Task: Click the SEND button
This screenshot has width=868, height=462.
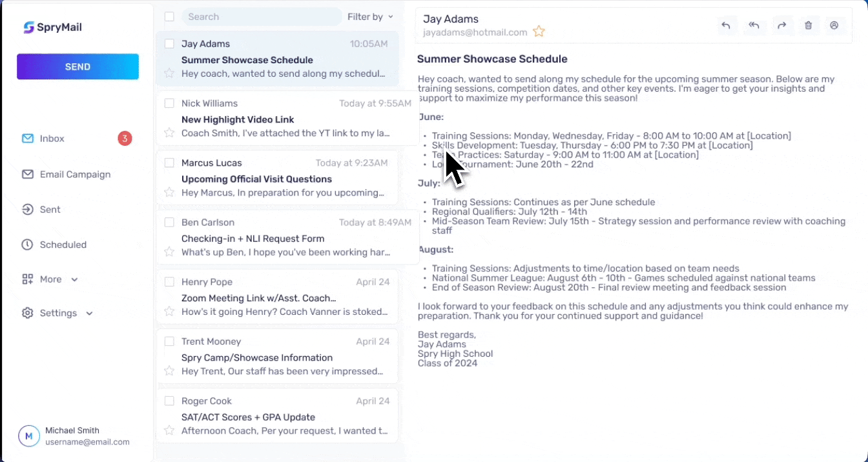Action: [x=77, y=66]
